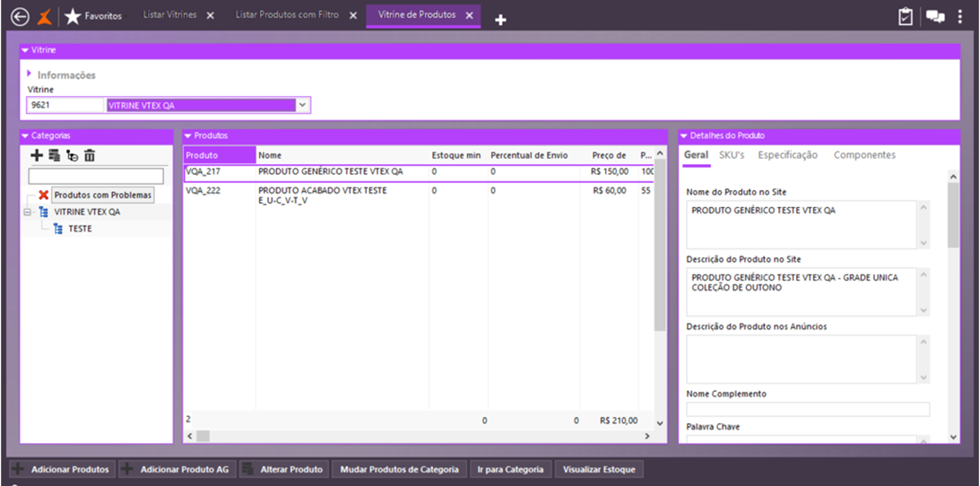Click Mudar Produtos de Categoria button
This screenshot has height=486, width=980.
click(399, 470)
